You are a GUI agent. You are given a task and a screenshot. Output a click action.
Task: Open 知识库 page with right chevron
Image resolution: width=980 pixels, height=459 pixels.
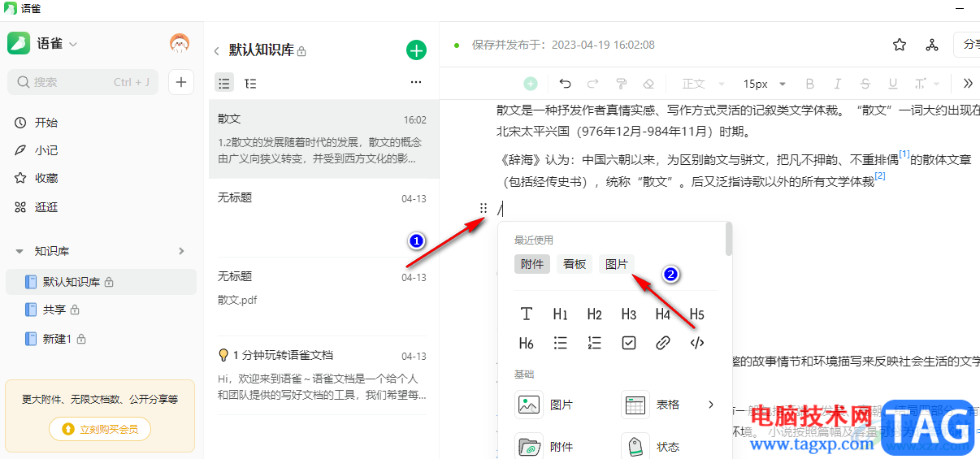[181, 251]
